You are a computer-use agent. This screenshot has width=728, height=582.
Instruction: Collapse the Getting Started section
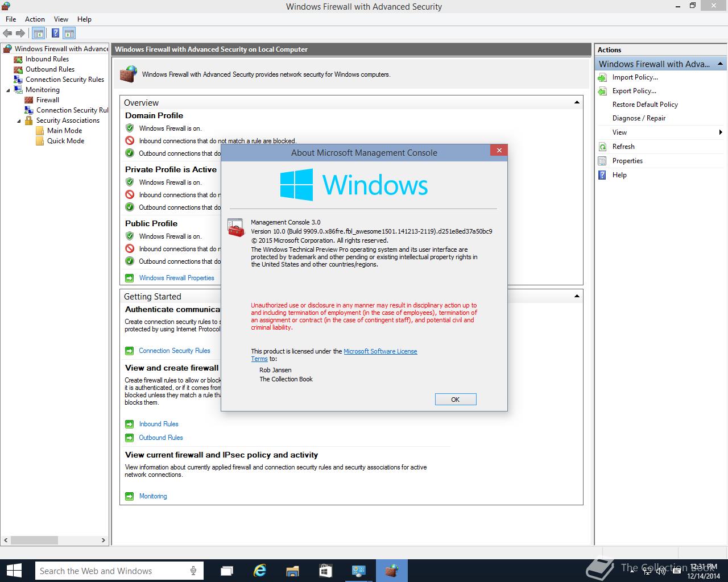click(577, 296)
